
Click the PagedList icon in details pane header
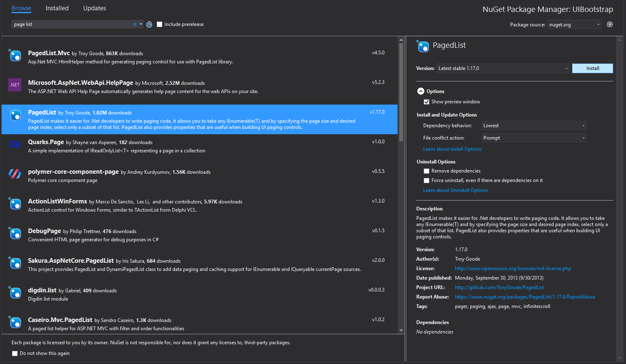pos(423,46)
